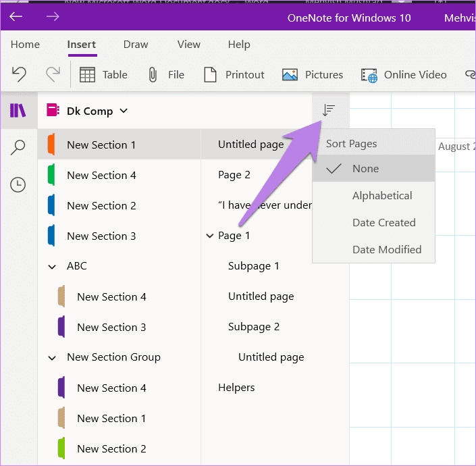Click the Mehvish account name in title bar
The height and width of the screenshot is (466, 476).
460,18
